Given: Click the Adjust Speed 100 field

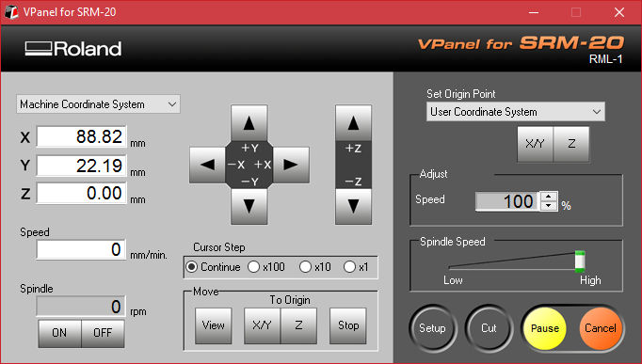Looking at the screenshot, I should 507,201.
